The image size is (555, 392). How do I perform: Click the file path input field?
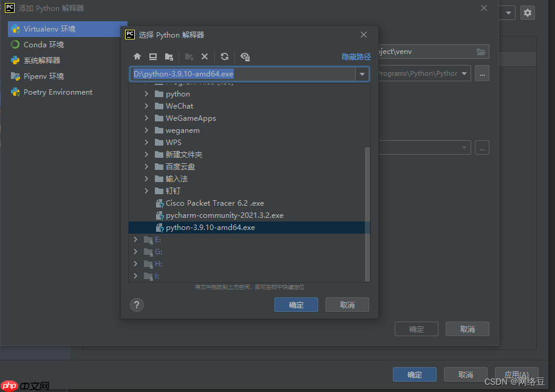coord(243,74)
